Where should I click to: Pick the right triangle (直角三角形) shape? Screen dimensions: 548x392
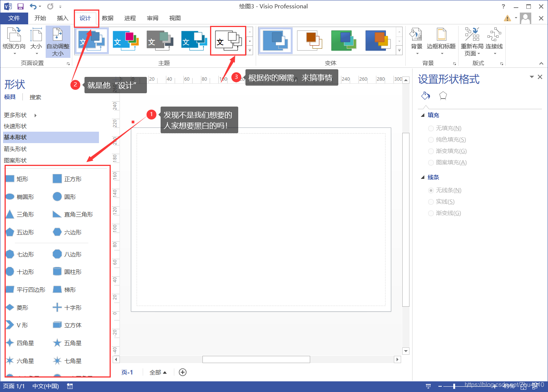[x=73, y=214]
